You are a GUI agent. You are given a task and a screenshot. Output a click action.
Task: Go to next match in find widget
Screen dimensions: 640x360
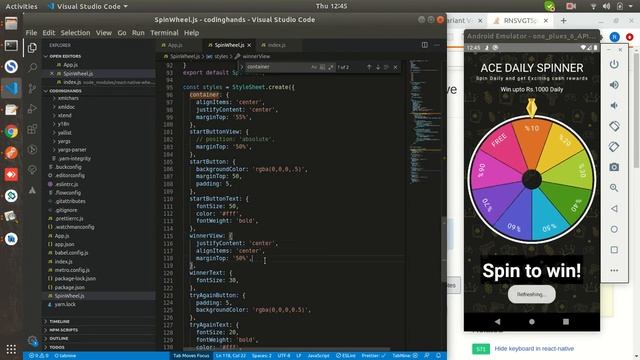coord(378,67)
